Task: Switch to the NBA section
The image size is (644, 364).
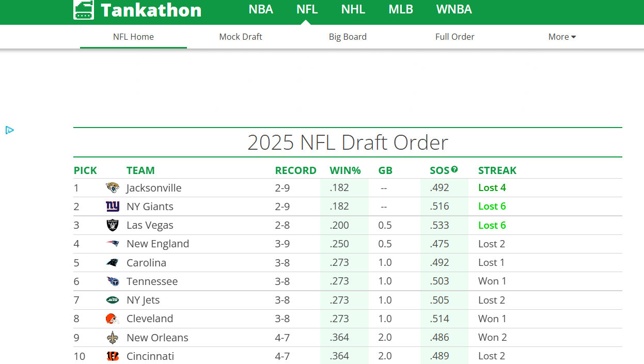Action: [x=261, y=9]
